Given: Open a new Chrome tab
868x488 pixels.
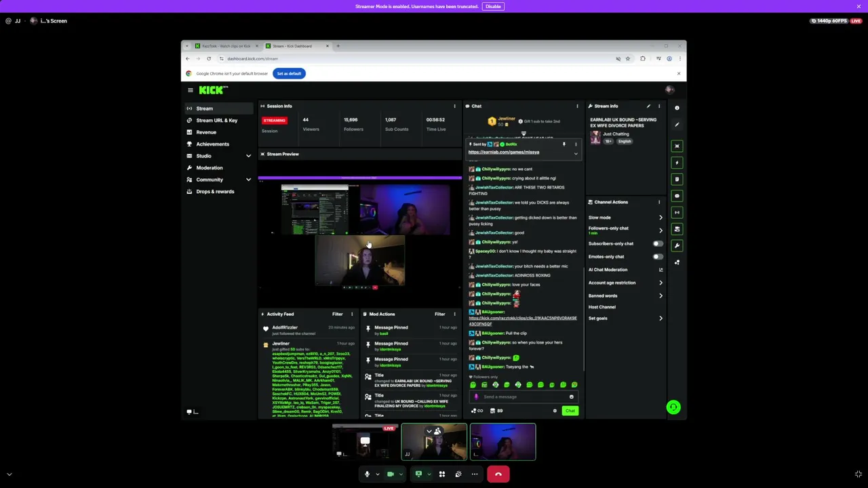Looking at the screenshot, I should 338,46.
